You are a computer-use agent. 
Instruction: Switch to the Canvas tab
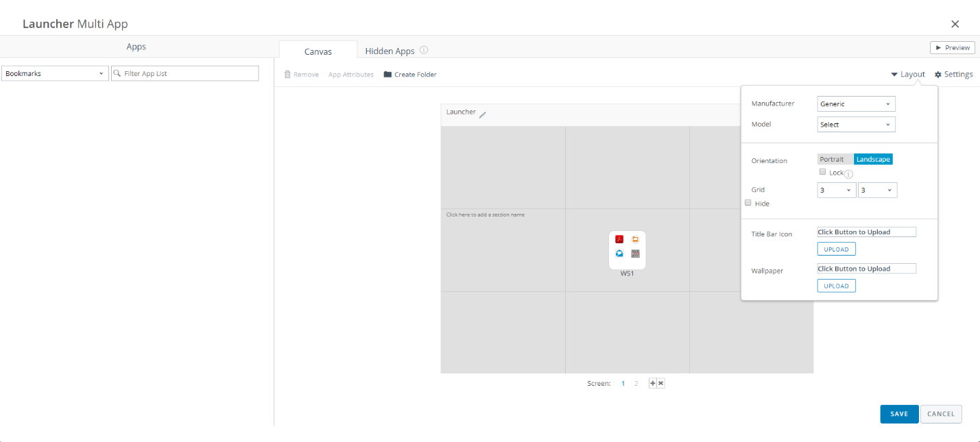(x=318, y=51)
